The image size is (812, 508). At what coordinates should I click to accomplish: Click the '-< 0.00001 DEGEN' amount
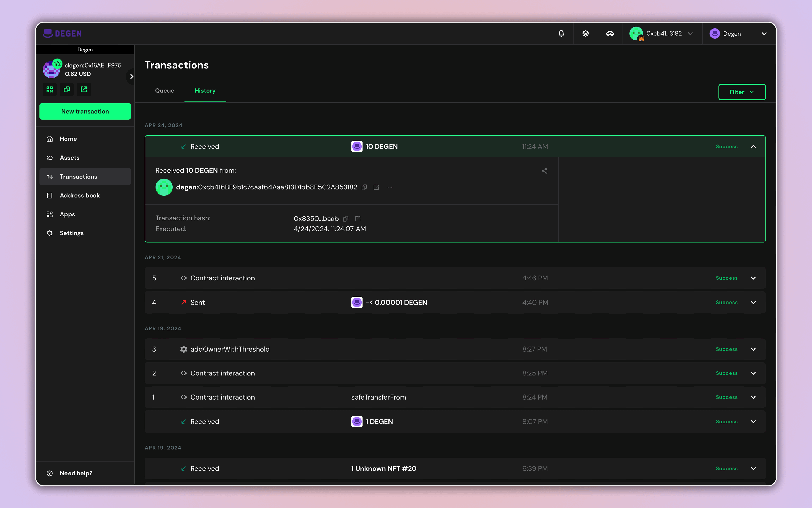point(396,302)
